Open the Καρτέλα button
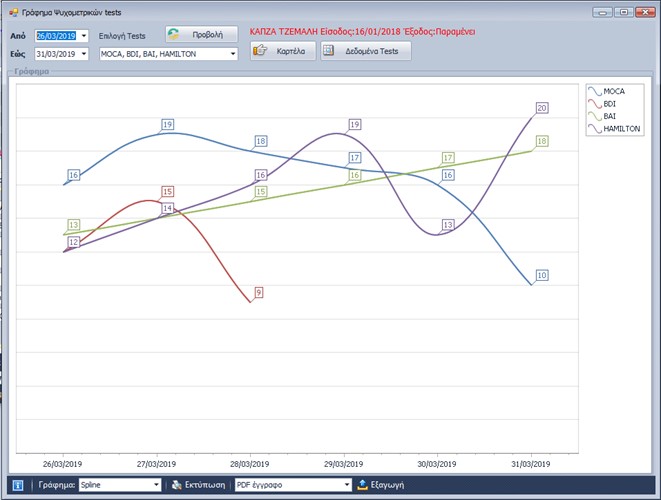 pyautogui.click(x=283, y=51)
